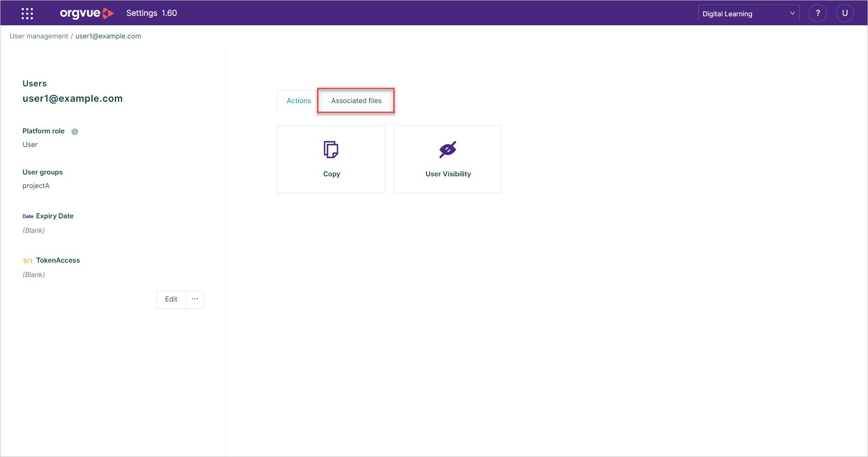The height and width of the screenshot is (457, 868).
Task: Click the Date type icon beside Expiry Date
Action: click(x=28, y=217)
